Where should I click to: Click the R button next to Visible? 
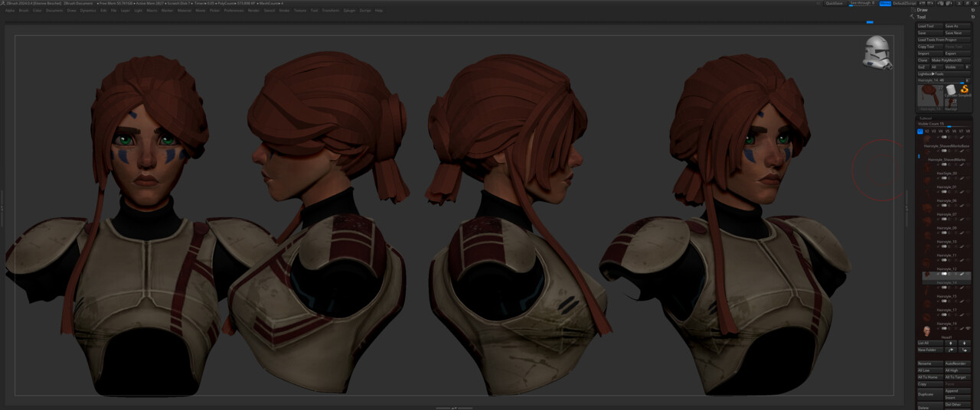(x=968, y=67)
